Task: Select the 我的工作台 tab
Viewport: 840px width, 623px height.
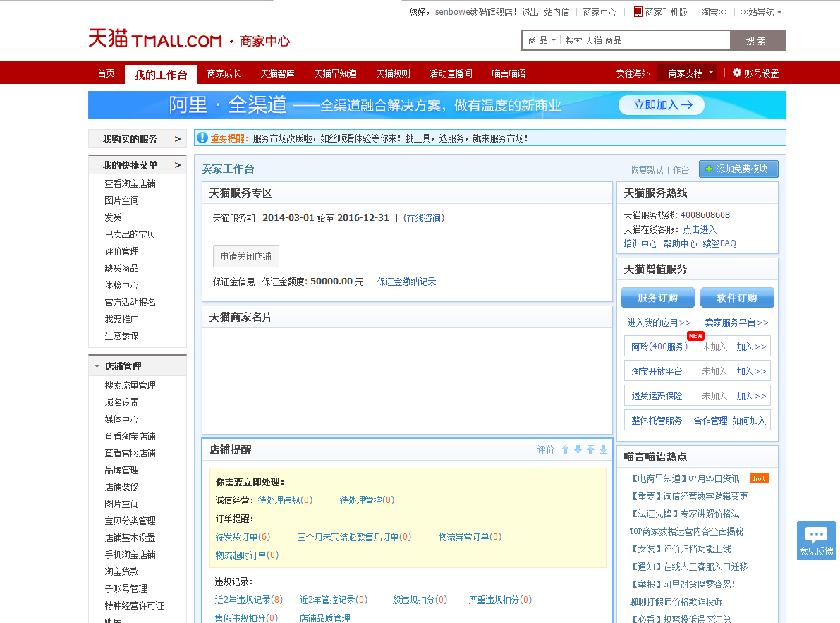Action: [x=161, y=75]
